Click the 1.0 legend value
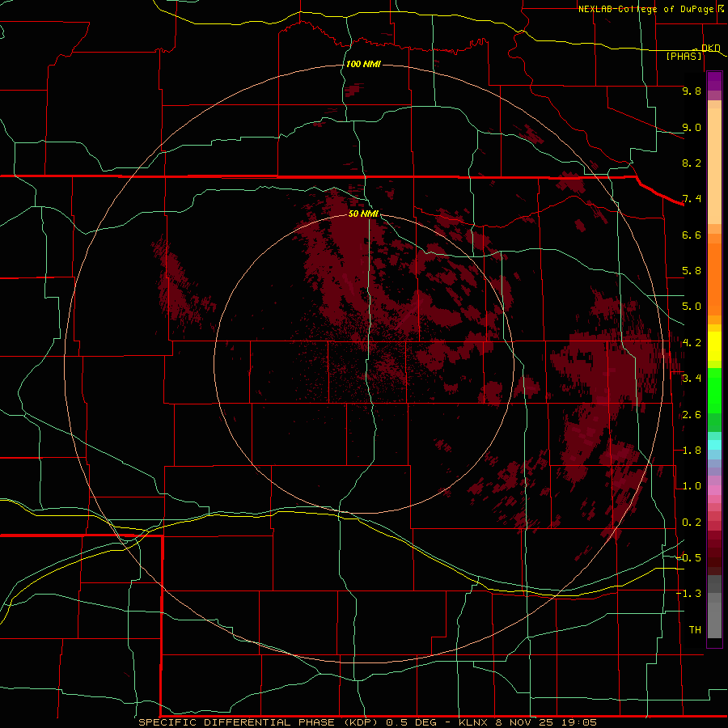This screenshot has width=728, height=728. tap(692, 486)
